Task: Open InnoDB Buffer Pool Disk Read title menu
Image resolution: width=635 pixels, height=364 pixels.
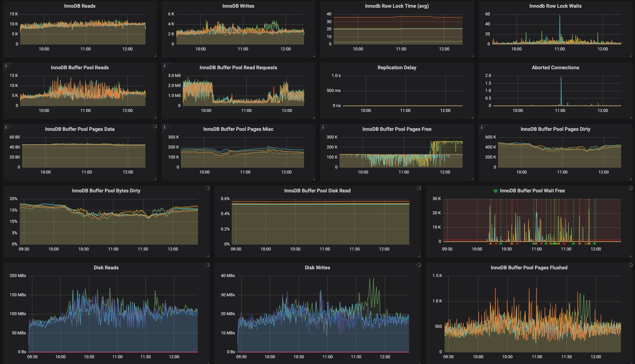Action: point(317,191)
